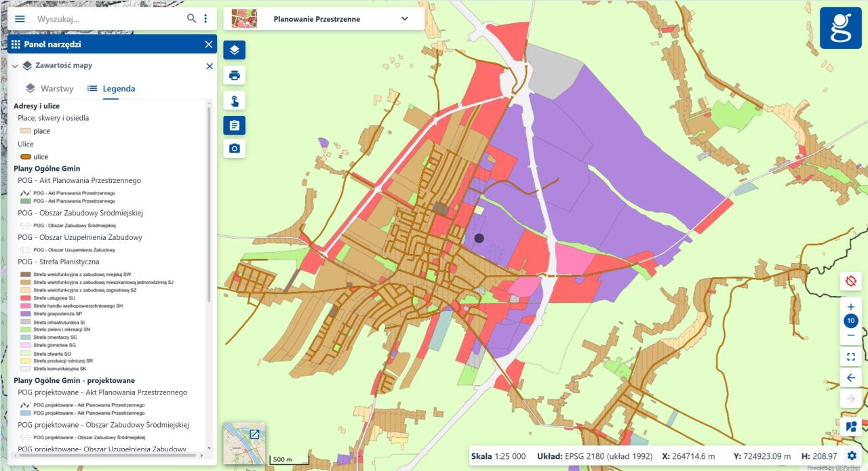Select the identify feature tool icon
Screen dimensions: 868x471
234,100
